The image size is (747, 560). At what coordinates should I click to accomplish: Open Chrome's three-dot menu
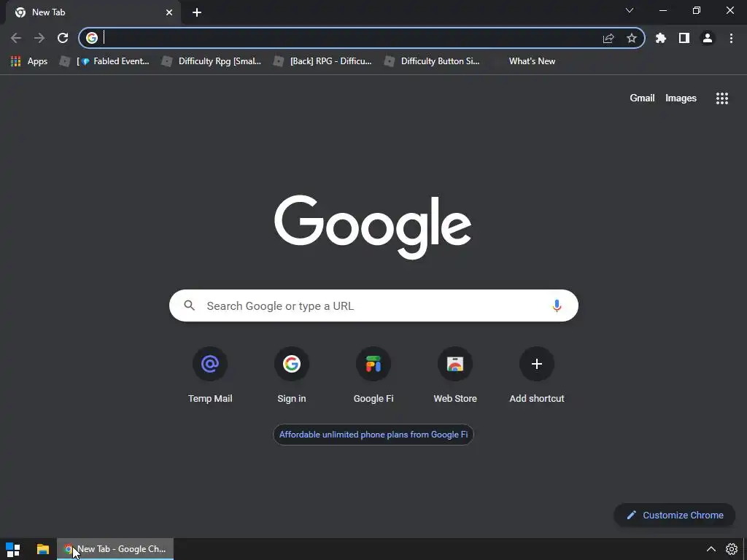pos(731,38)
